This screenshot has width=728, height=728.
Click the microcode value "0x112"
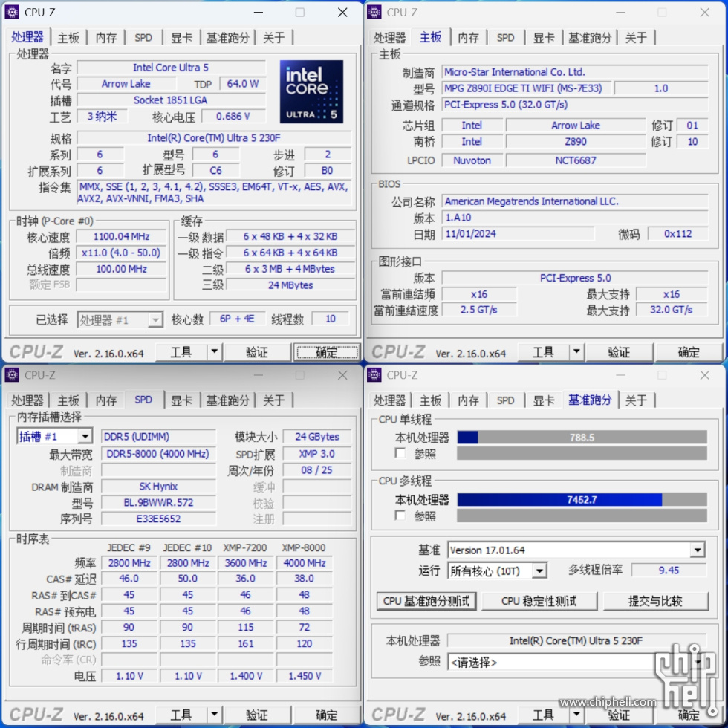pos(677,233)
